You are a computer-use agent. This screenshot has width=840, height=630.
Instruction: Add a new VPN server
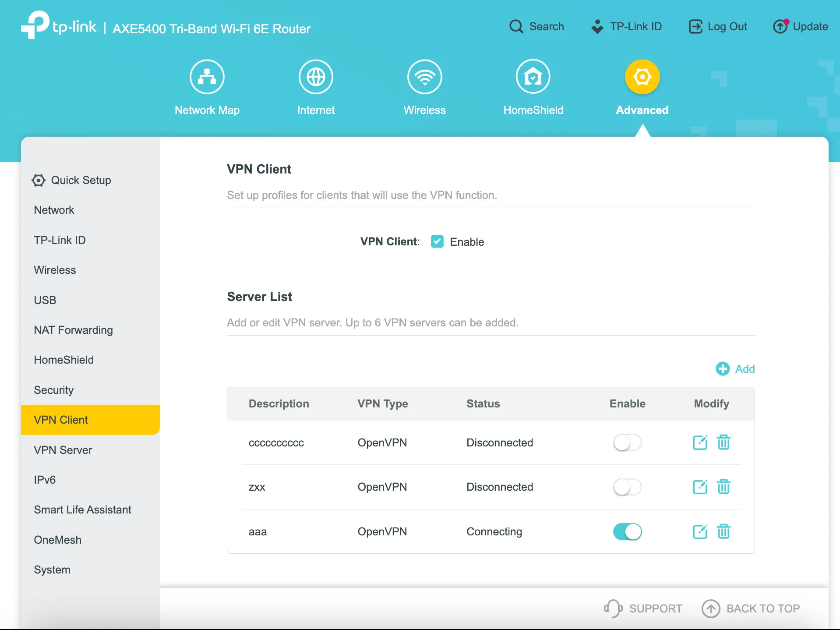coord(735,368)
